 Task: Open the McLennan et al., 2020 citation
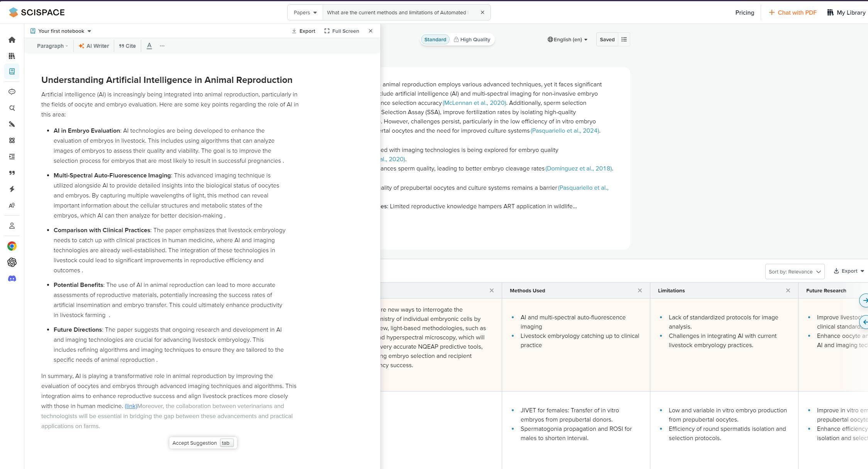(x=474, y=103)
